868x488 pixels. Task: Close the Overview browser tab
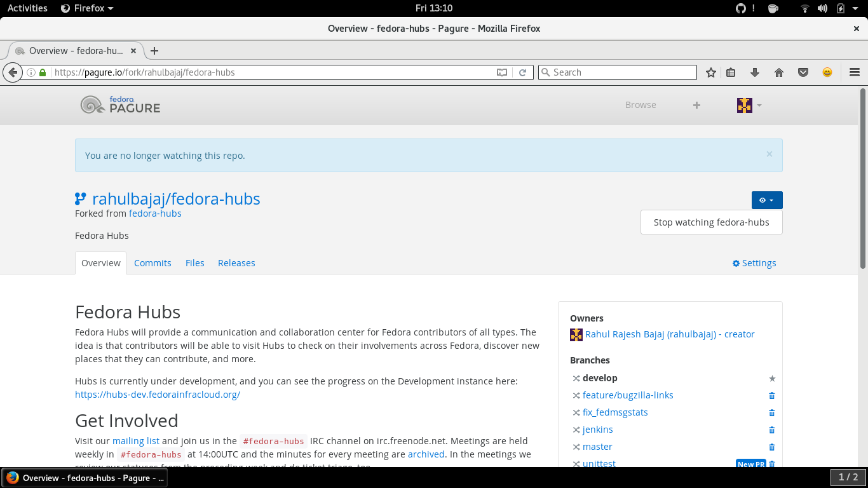point(133,51)
